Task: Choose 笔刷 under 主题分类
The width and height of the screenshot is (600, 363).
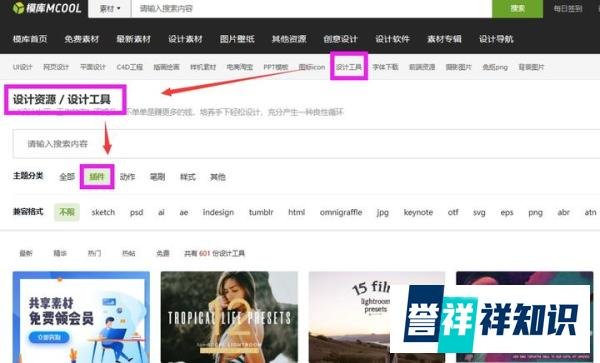Action: 157,177
